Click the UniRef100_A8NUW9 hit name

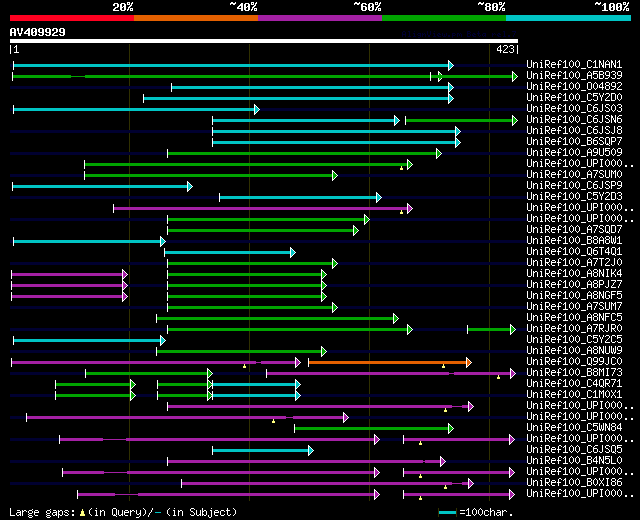click(574, 351)
